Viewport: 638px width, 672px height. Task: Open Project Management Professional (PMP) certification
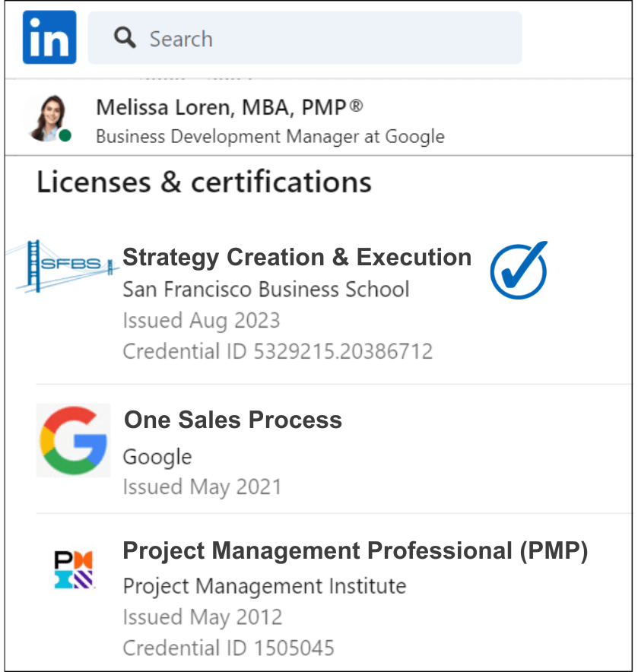click(355, 550)
